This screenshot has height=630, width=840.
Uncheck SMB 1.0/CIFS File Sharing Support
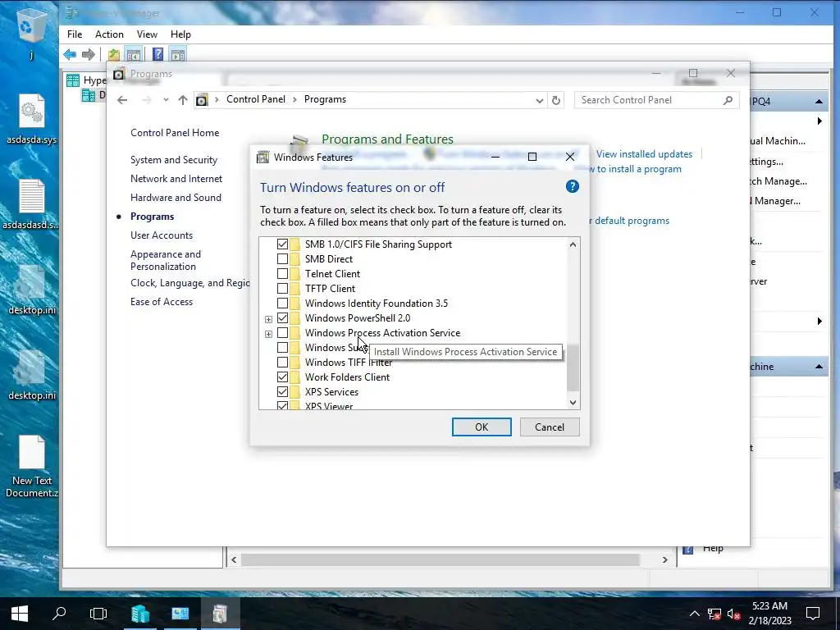[x=282, y=244]
